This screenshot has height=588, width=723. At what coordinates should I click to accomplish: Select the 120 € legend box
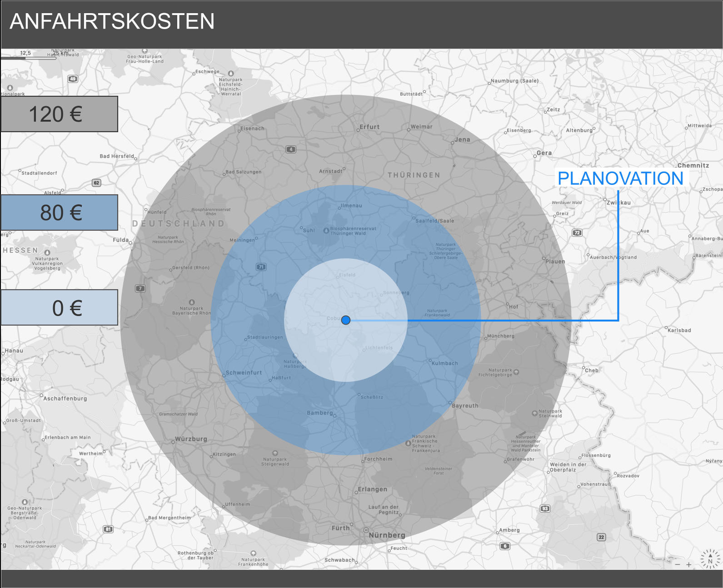pos(59,114)
